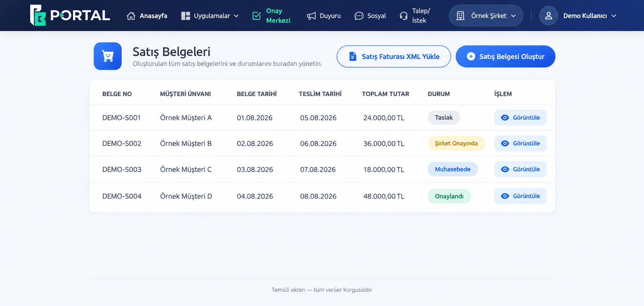
Task: Click the DURUM column header
Action: pyautogui.click(x=439, y=94)
